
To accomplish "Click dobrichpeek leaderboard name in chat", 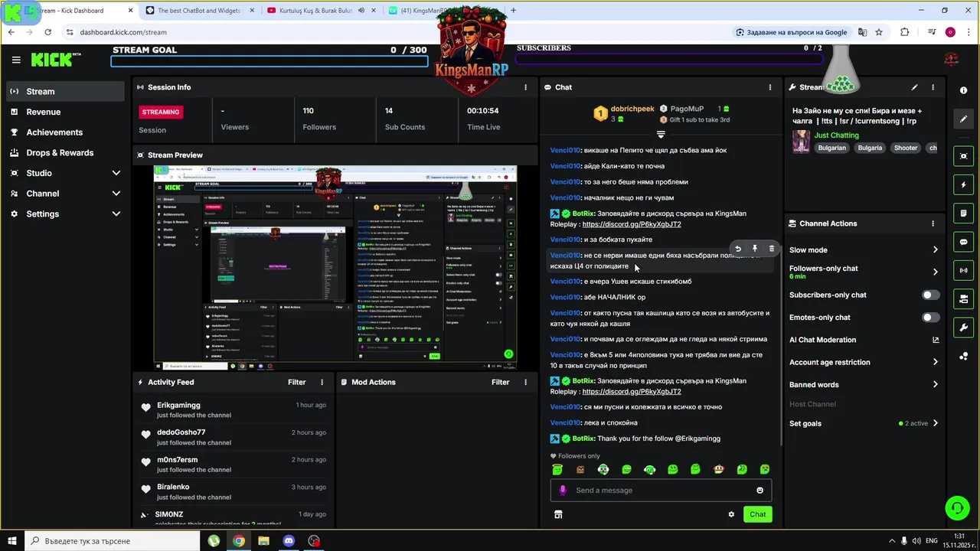I will click(632, 109).
